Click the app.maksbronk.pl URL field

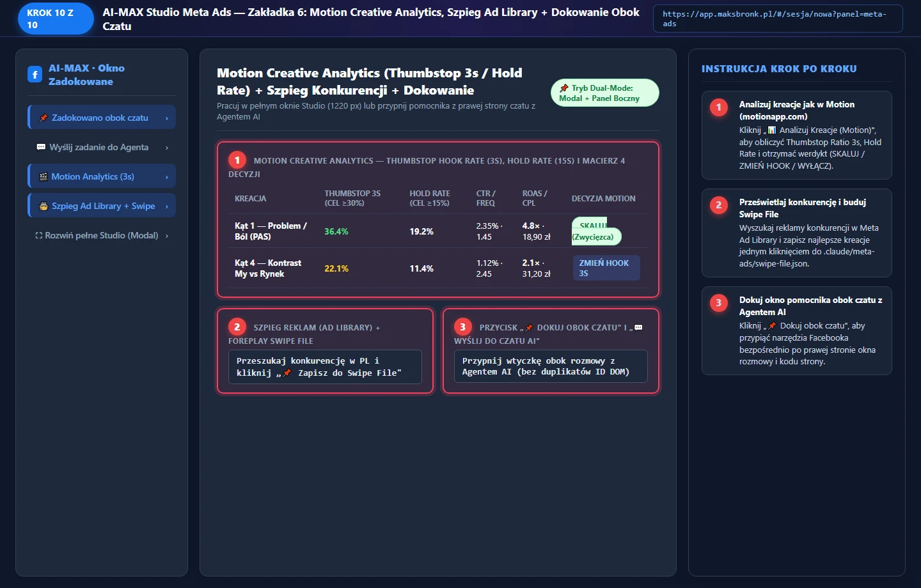point(778,19)
